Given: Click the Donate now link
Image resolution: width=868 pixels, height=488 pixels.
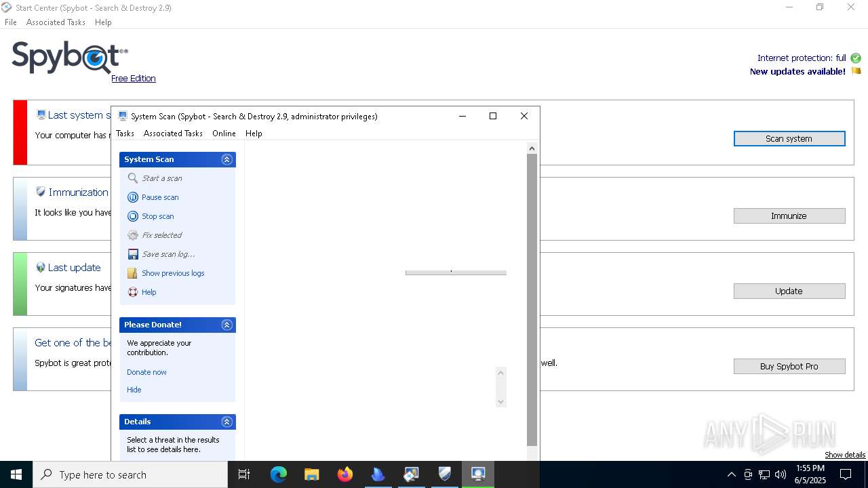Looking at the screenshot, I should click(146, 372).
